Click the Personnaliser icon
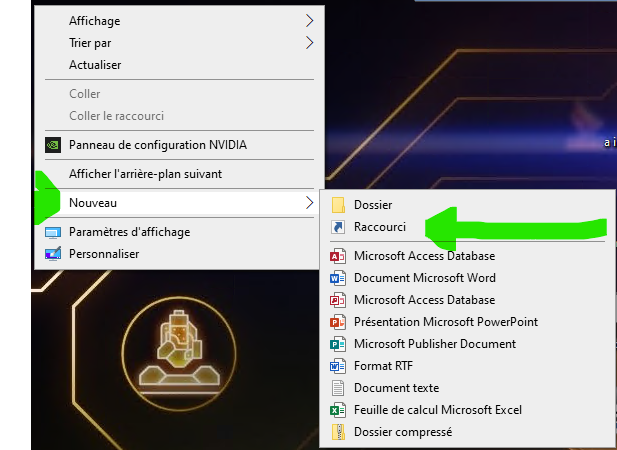This screenshot has width=617, height=450. [x=54, y=254]
